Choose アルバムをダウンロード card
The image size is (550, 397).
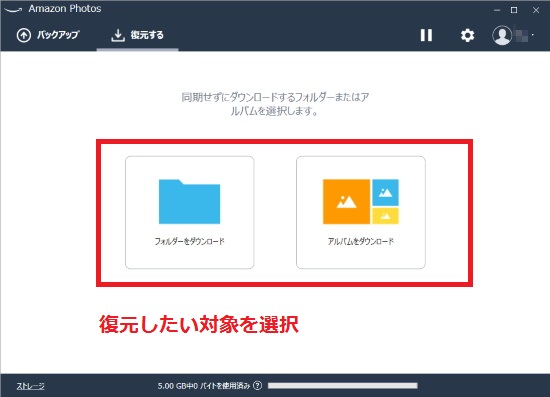point(361,213)
